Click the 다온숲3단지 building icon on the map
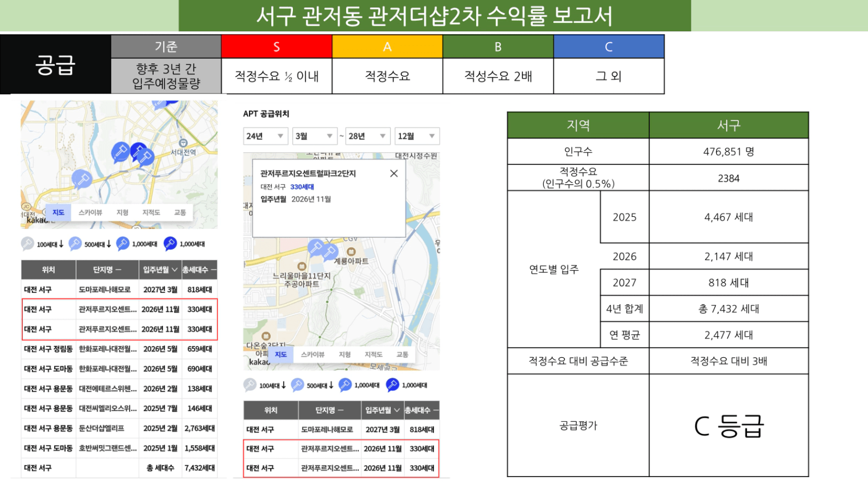Viewport: 868px width, 488px height. click(x=266, y=337)
